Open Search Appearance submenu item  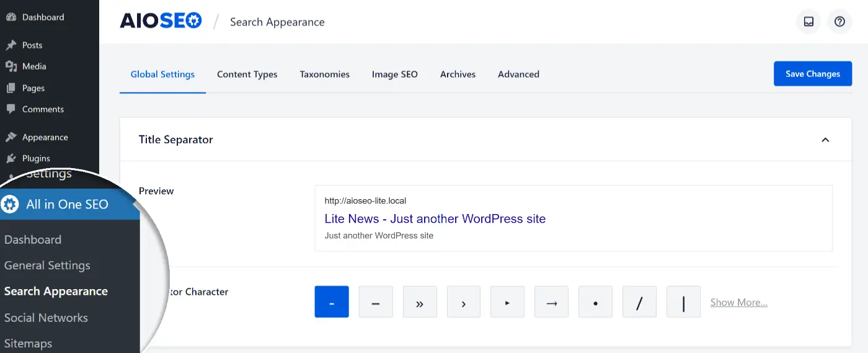pyautogui.click(x=56, y=292)
